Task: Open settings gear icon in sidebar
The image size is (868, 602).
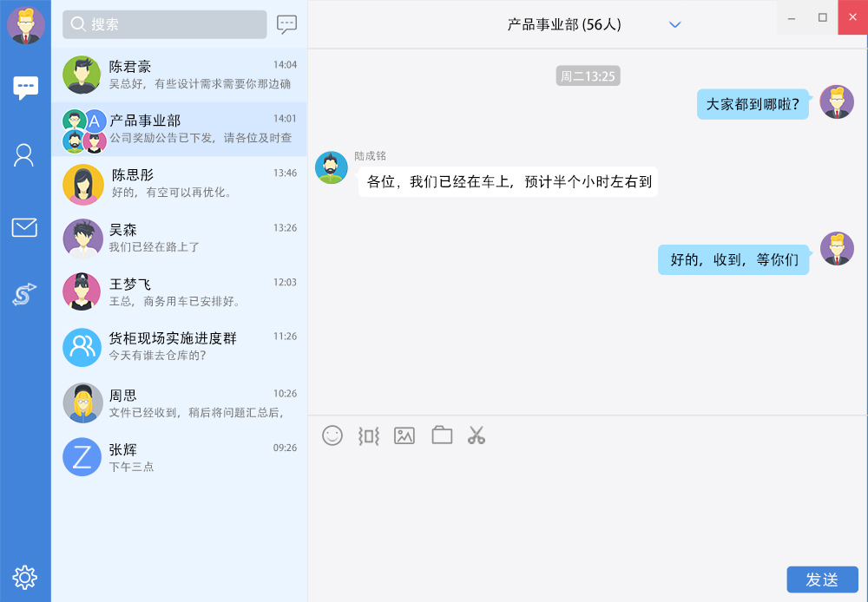Action: [x=25, y=577]
